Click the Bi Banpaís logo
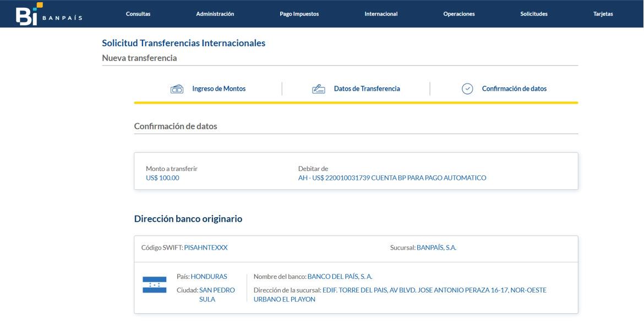Image resolution: width=644 pixels, height=331 pixels. point(49,14)
